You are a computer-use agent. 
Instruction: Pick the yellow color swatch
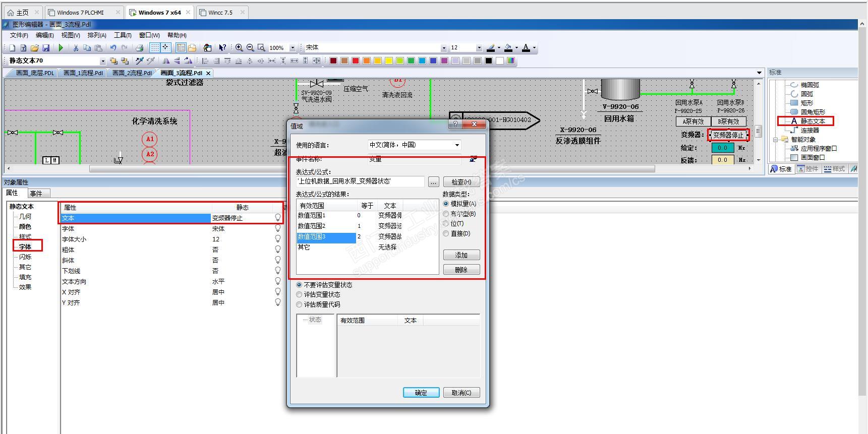pyautogui.click(x=389, y=61)
